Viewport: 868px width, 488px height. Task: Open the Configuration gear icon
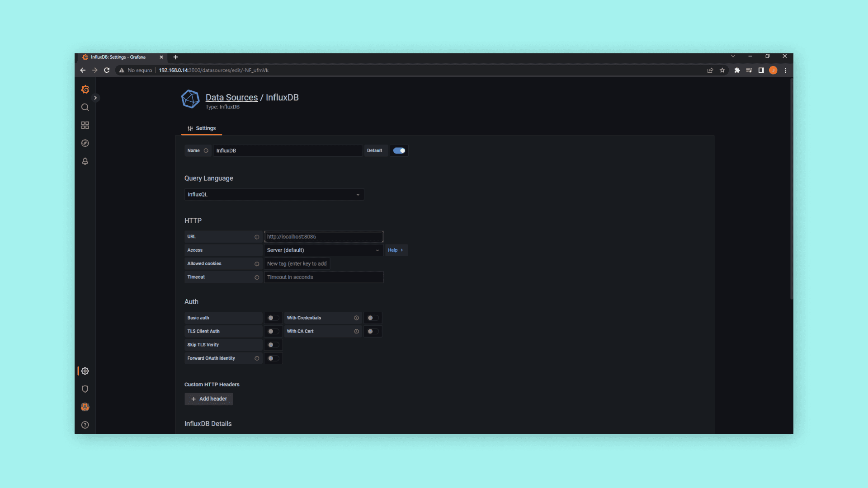click(x=85, y=371)
